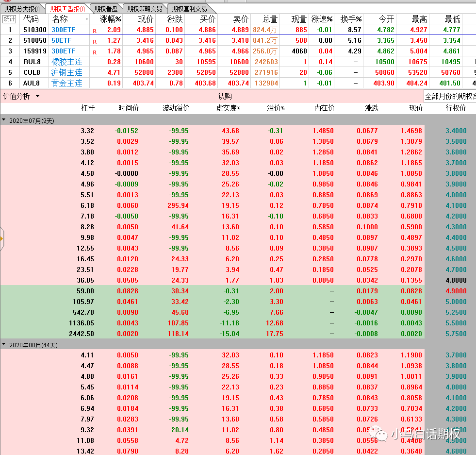Click August leverage value 4.11
The width and height of the screenshot is (476, 455).
click(87, 355)
